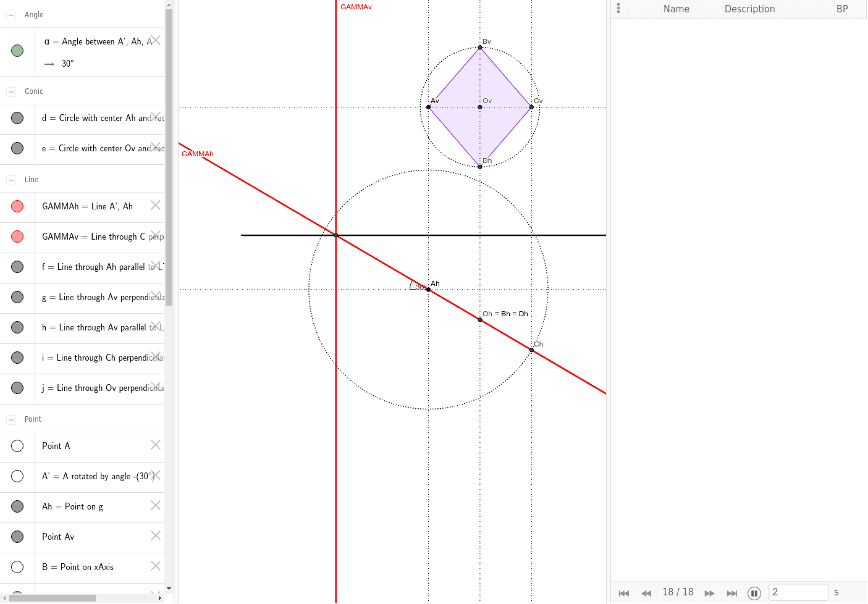Toggle visibility of circle d
Viewport: 868px width, 604px height.
coord(17,118)
